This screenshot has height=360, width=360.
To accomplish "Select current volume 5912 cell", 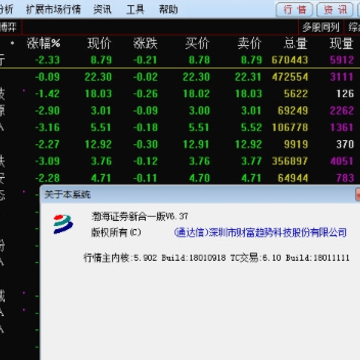I will 342,60.
